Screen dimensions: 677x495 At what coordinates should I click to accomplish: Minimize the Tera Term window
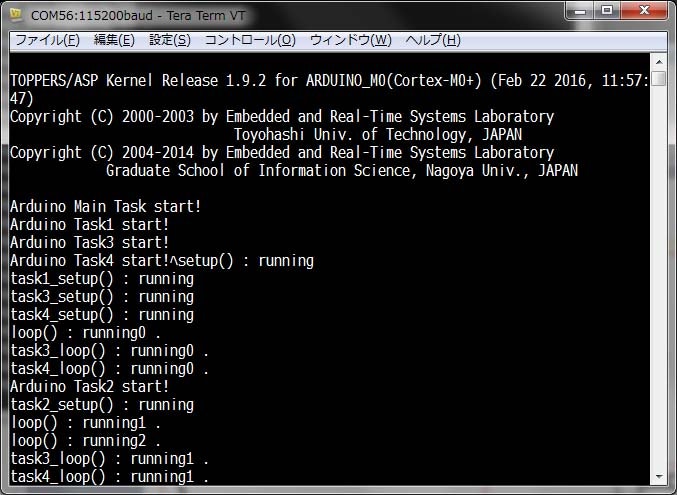580,11
